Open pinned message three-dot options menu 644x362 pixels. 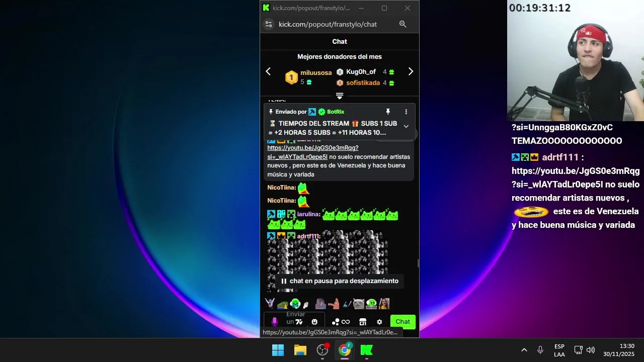(x=406, y=112)
